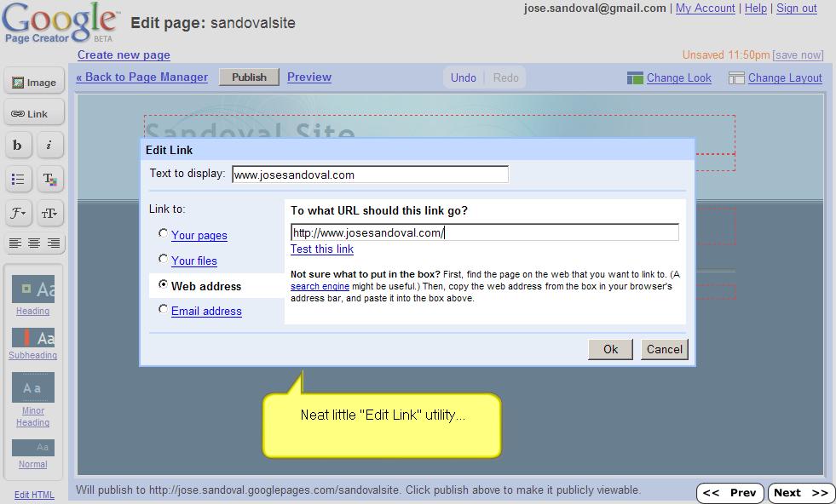The image size is (836, 504).
Task: Click the Publish button
Action: [249, 77]
